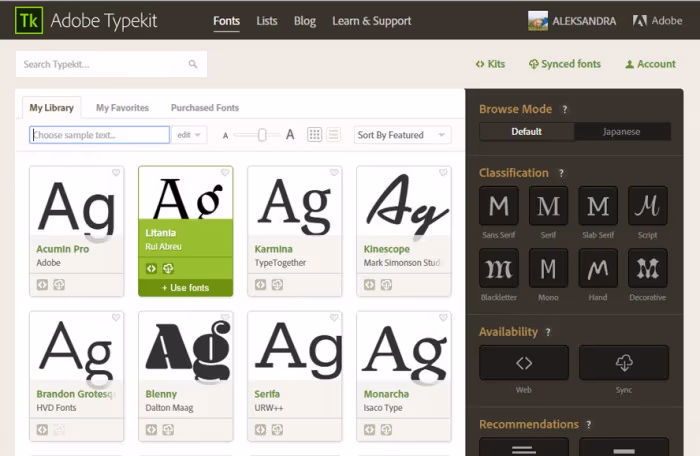Select Japanese browse mode
700x456 pixels.
pyautogui.click(x=622, y=132)
